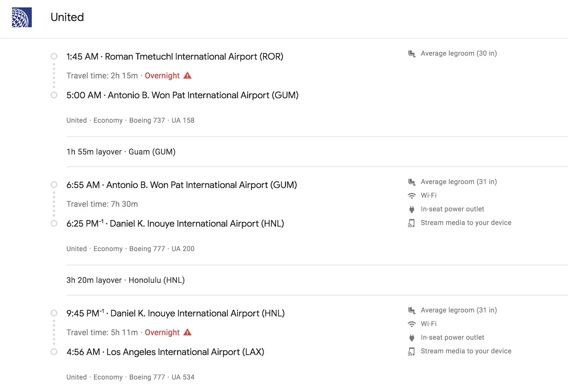Click 'Average legroom (31 in)' for UA 534
This screenshot has width=568, height=392.
click(459, 310)
